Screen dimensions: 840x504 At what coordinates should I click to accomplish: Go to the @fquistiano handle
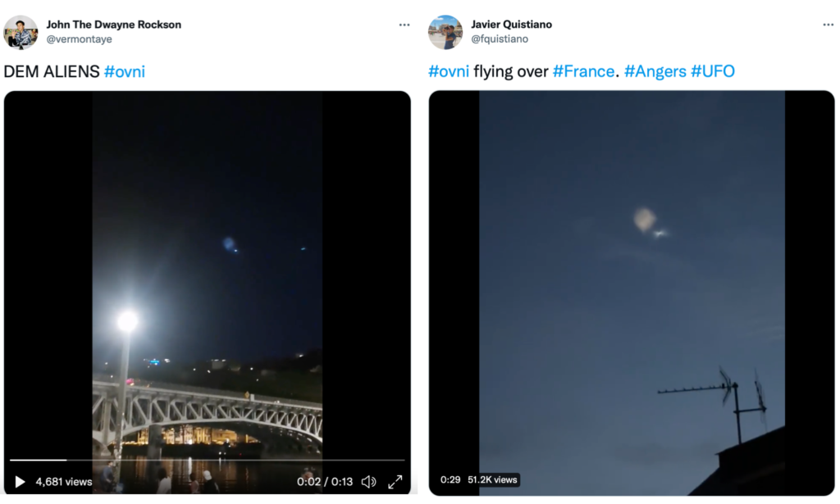point(500,39)
